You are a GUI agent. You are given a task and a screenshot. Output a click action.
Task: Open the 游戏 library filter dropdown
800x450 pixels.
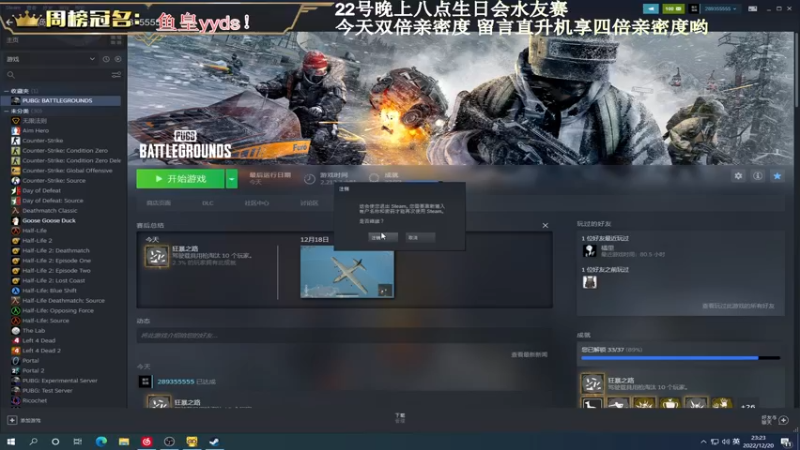[51, 59]
